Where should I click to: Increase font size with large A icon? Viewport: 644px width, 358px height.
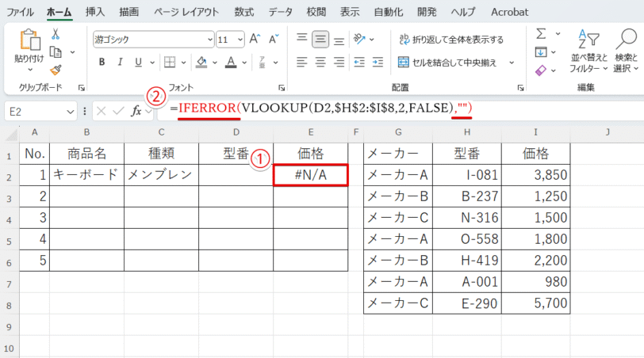pyautogui.click(x=255, y=39)
